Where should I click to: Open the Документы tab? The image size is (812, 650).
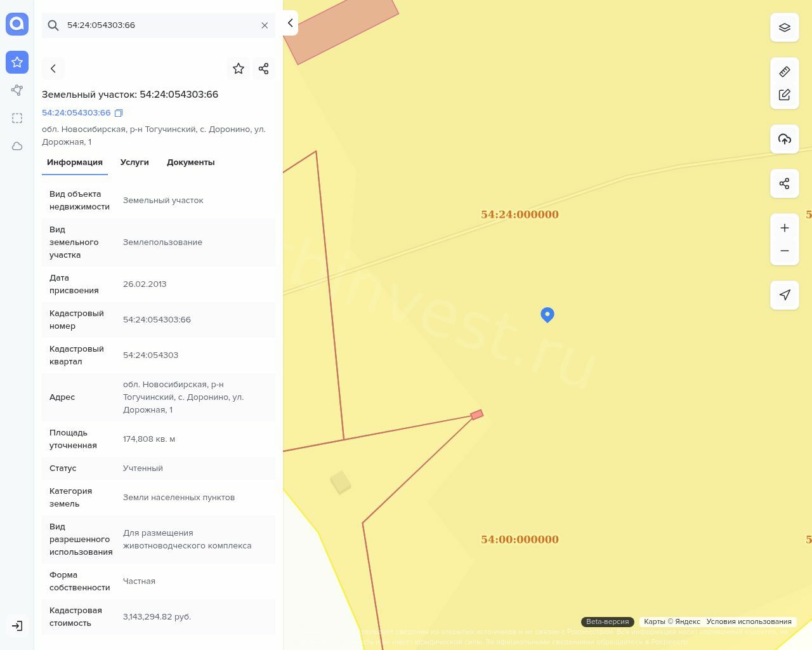[x=190, y=162]
